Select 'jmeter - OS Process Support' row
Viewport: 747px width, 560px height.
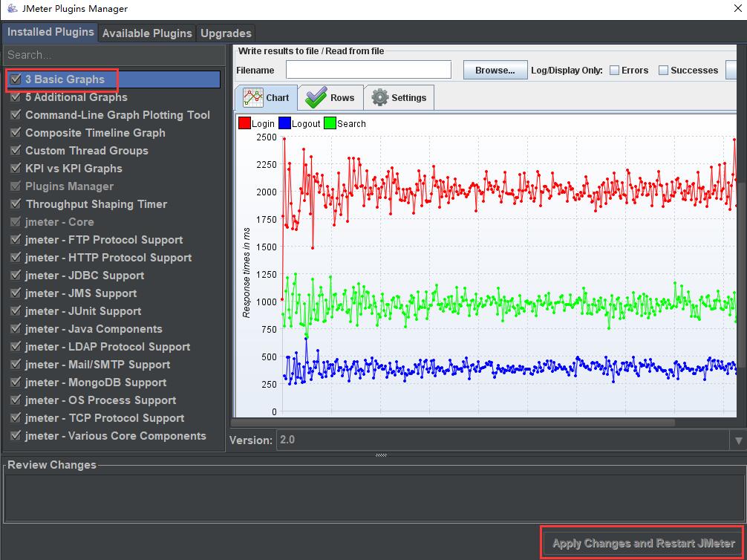[114, 400]
